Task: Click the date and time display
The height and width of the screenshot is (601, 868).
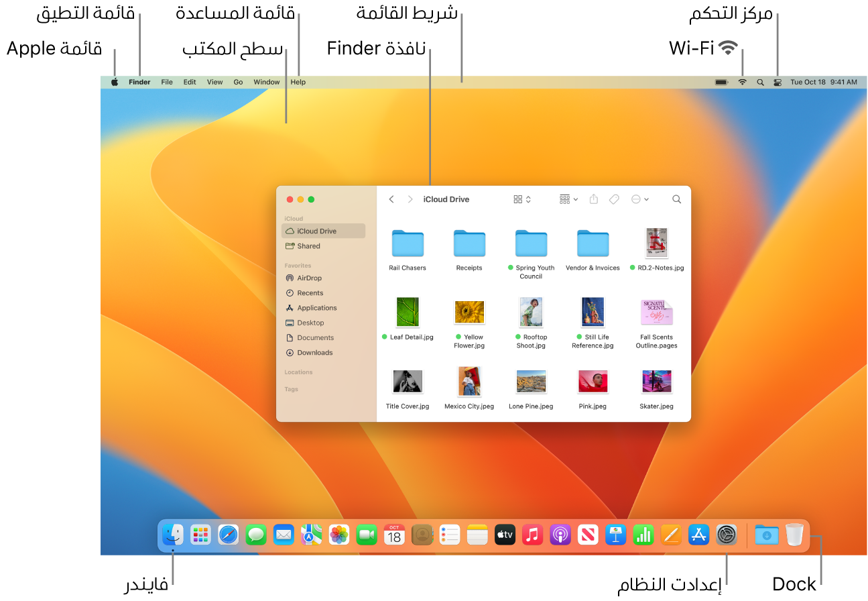Action: point(823,82)
